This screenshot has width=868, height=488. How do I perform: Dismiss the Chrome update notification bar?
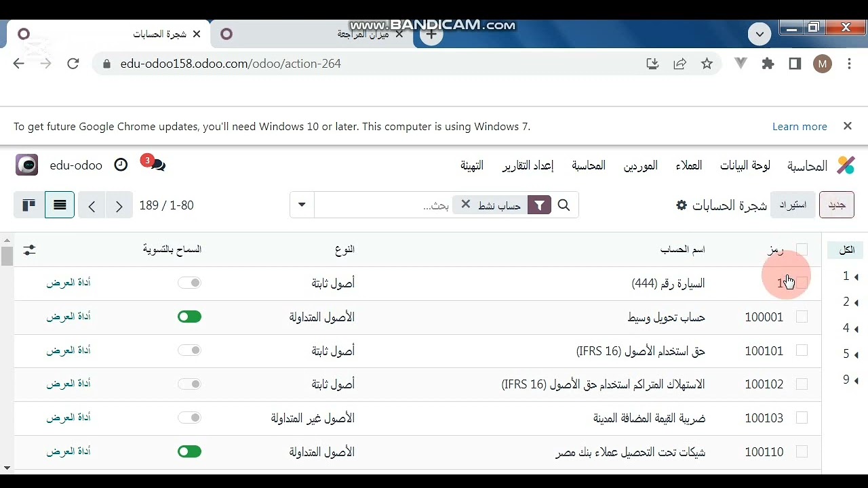pos(847,126)
